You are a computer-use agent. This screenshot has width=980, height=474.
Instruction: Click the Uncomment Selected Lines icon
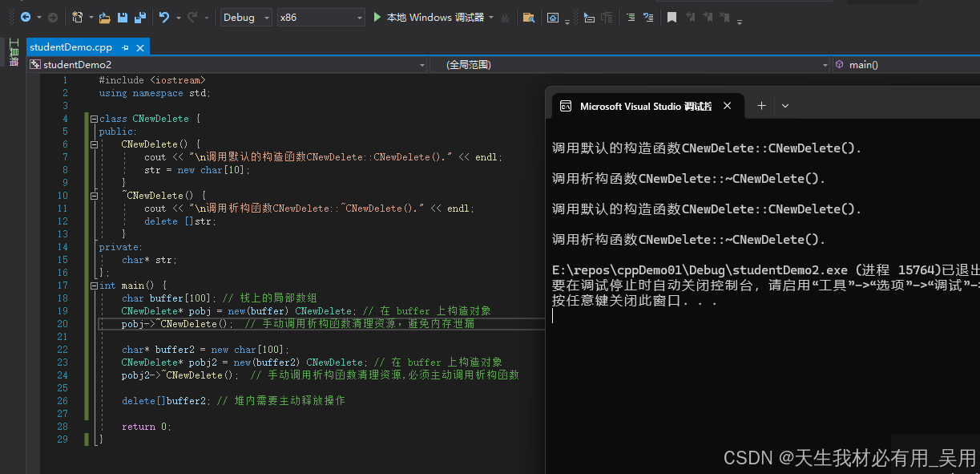(648, 17)
